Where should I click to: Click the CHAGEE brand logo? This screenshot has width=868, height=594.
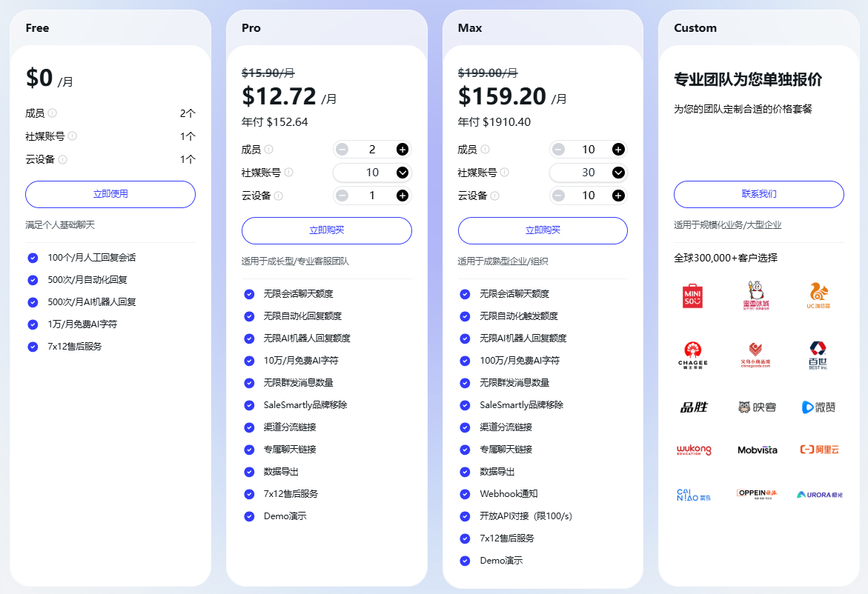pyautogui.click(x=692, y=353)
